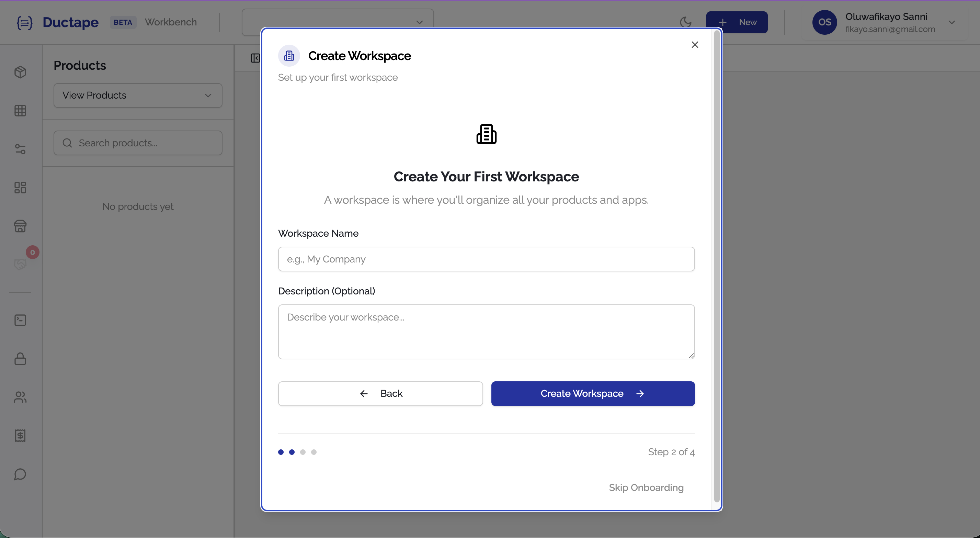This screenshot has width=980, height=538.
Task: Select the billing invoice icon in sidebar
Action: pos(21,436)
